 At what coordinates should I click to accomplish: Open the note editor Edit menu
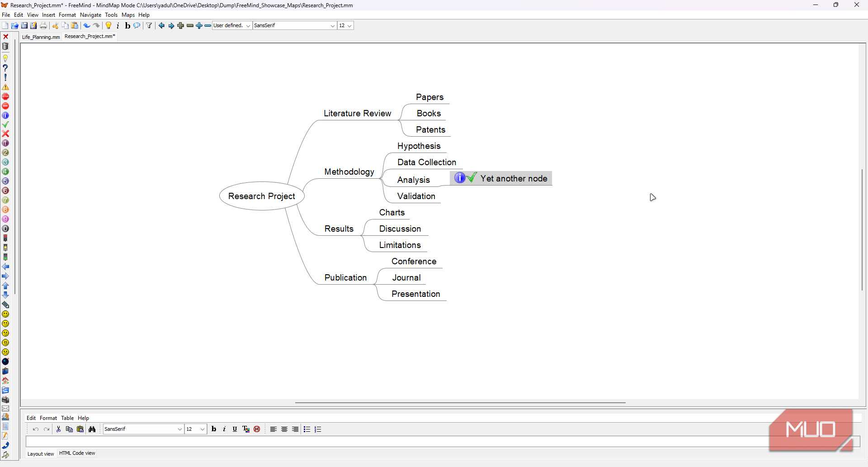click(x=31, y=418)
